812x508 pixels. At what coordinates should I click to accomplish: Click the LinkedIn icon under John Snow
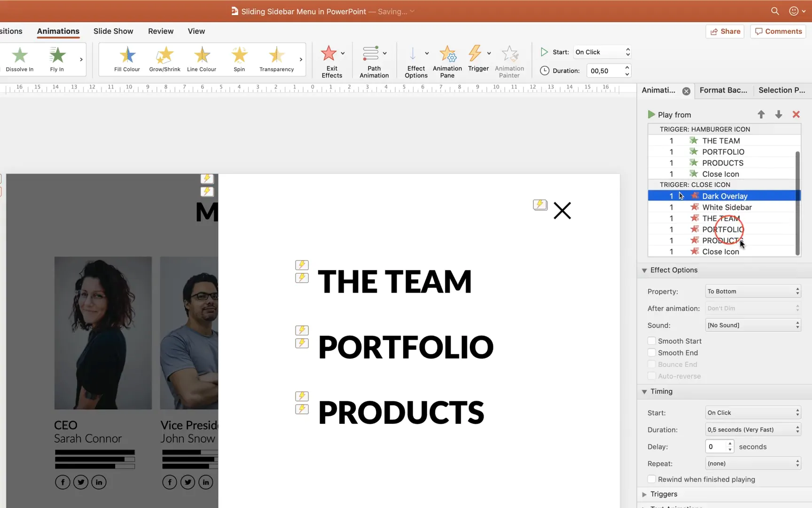click(x=206, y=482)
